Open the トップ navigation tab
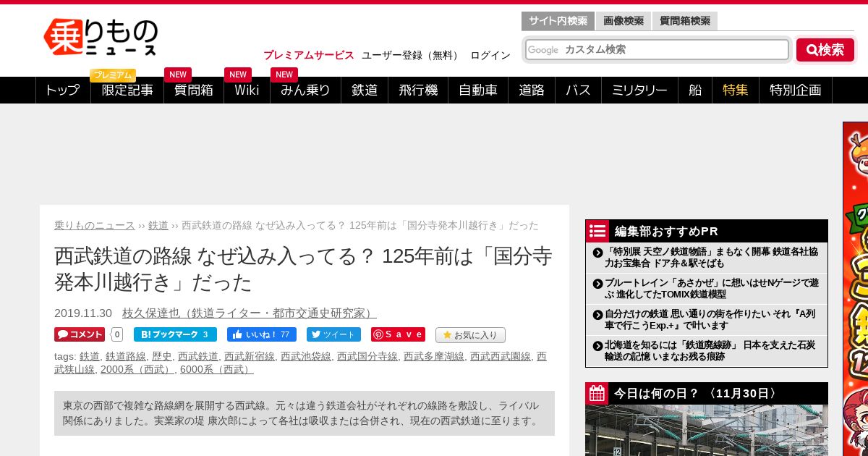This screenshot has height=456, width=868. 63,90
